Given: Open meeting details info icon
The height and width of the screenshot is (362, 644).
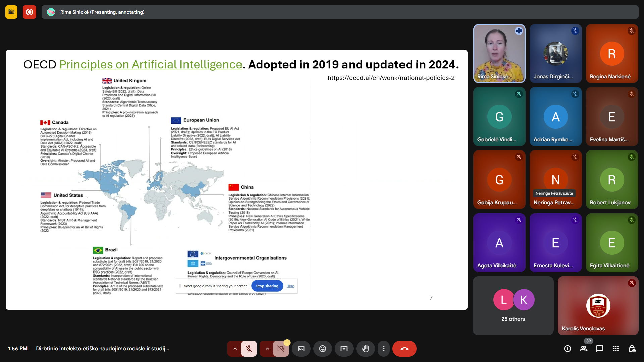Looking at the screenshot, I should (568, 349).
